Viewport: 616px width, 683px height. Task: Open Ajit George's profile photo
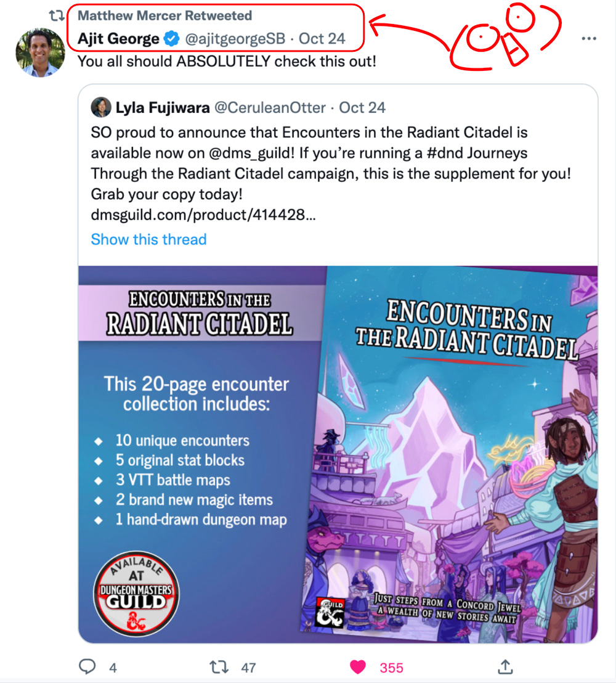coord(40,53)
